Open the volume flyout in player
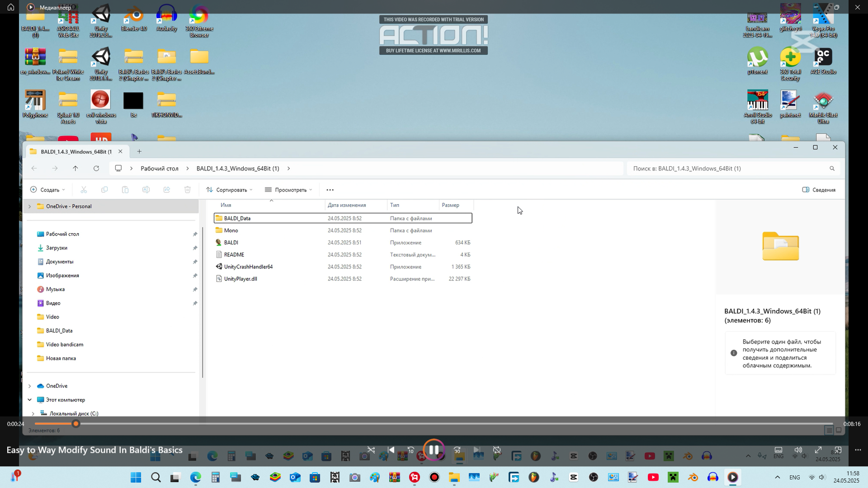 point(798,450)
